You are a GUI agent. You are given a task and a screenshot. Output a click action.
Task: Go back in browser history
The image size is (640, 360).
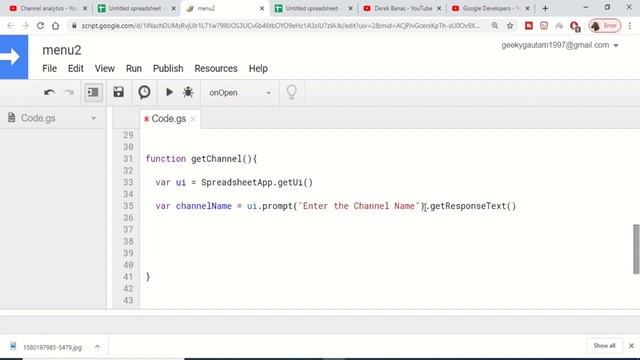[x=10, y=26]
